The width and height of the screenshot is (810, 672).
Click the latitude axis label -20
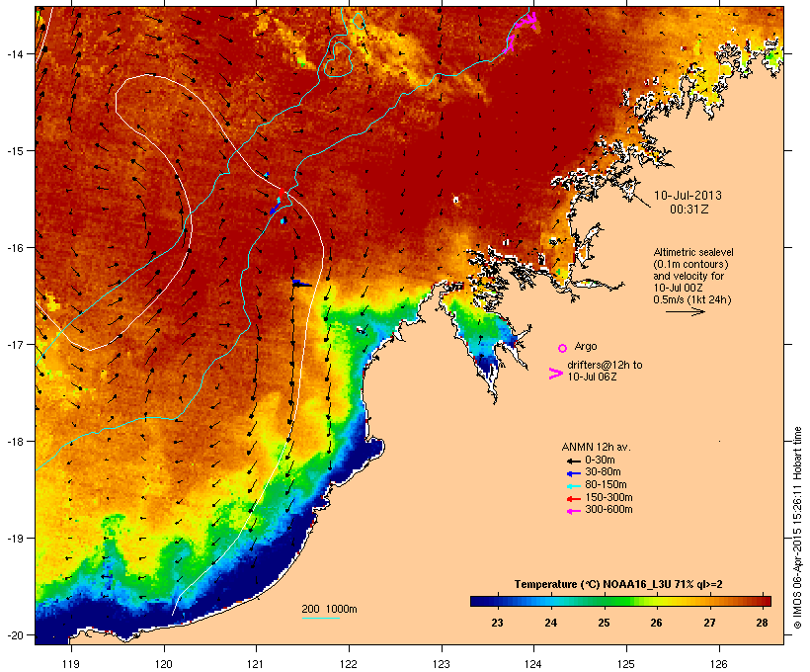click(x=15, y=635)
